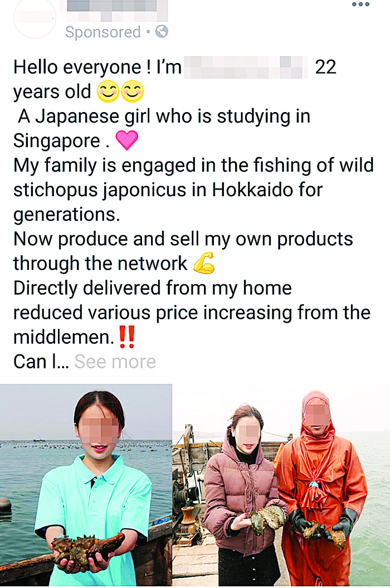Click the Sponsored label
Viewport: 390px width, 588px height.
tap(103, 32)
